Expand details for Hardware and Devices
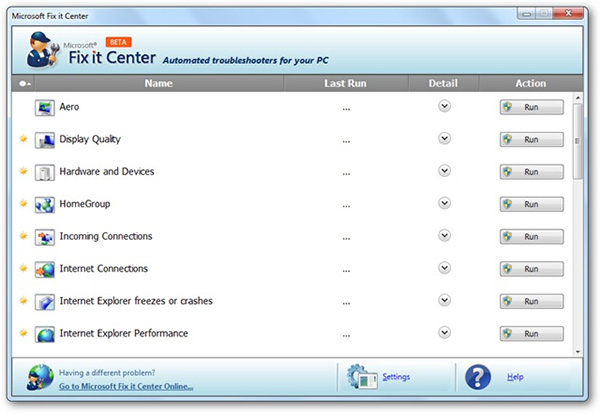This screenshot has width=600, height=413. click(x=444, y=172)
